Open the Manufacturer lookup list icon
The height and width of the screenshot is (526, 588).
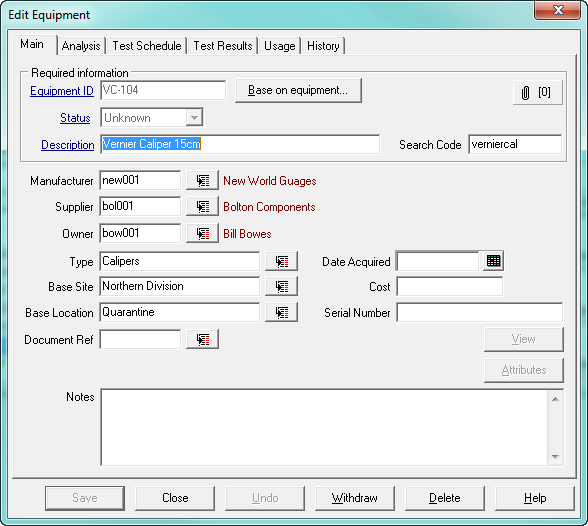202,180
